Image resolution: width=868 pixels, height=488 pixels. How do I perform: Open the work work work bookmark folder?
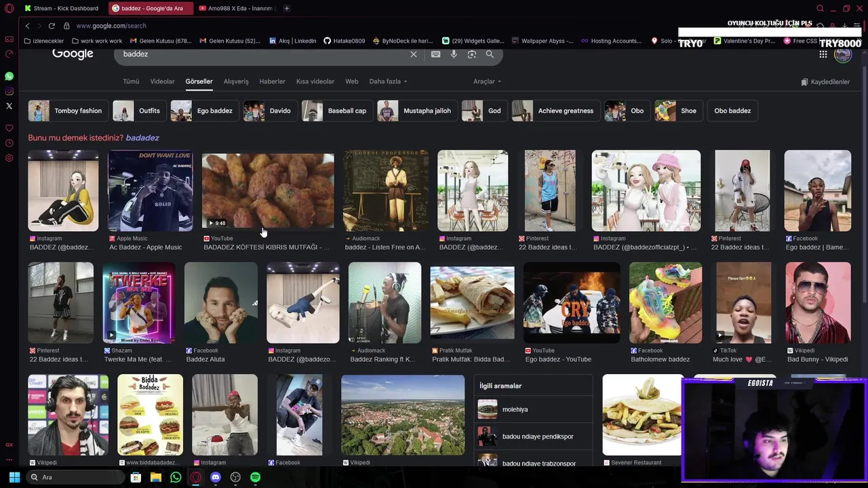(97, 41)
